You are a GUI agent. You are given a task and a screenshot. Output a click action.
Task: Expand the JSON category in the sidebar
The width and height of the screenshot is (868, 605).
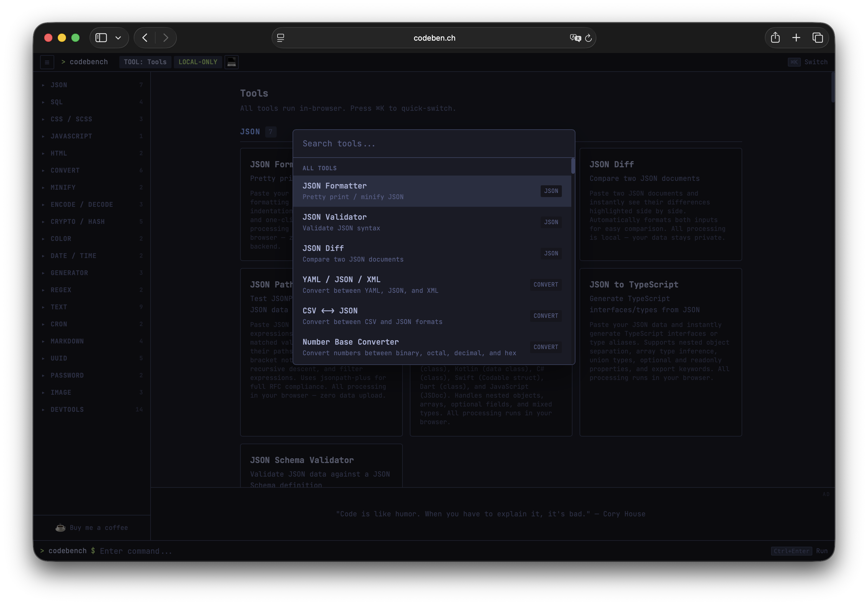[59, 85]
